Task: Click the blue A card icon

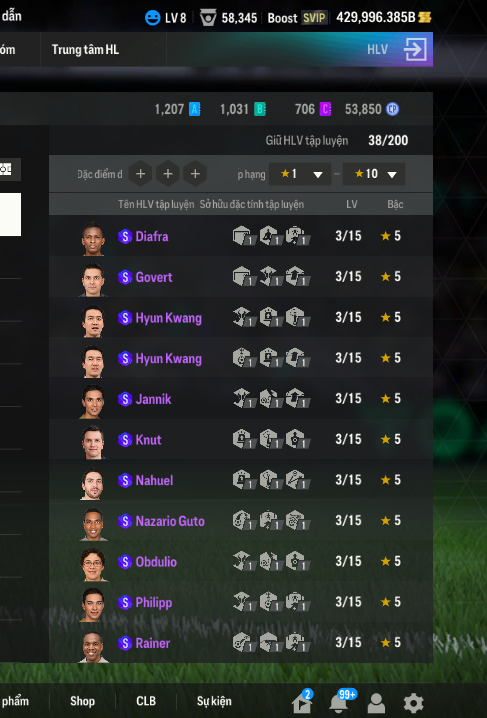Action: 194,109
